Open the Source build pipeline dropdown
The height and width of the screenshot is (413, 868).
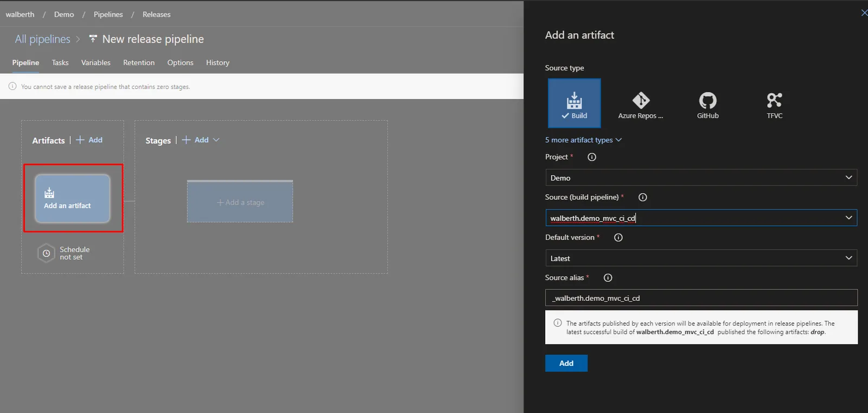tap(701, 218)
